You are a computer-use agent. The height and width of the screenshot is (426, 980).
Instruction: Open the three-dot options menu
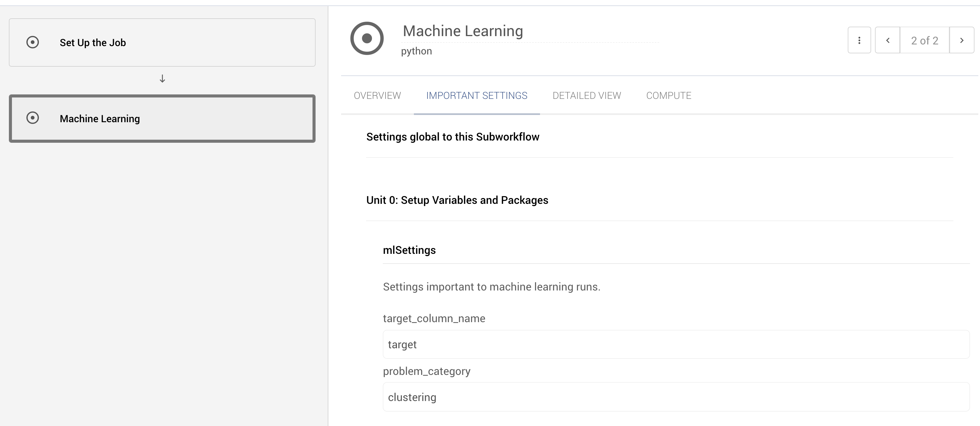pyautogui.click(x=859, y=40)
